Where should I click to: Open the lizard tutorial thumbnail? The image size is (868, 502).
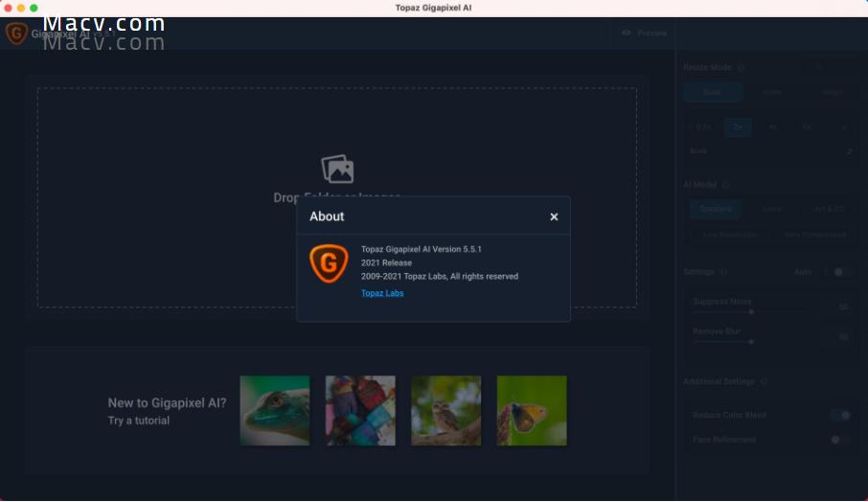[275, 411]
